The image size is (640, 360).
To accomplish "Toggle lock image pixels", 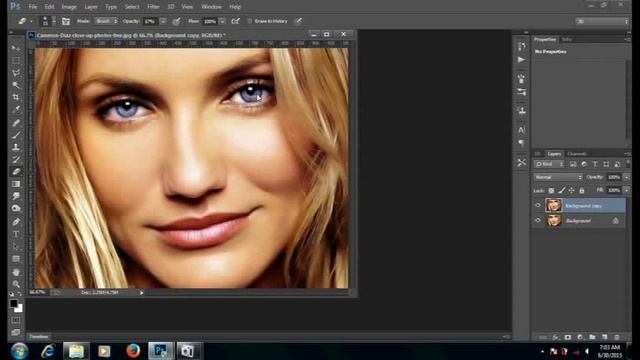I will (x=562, y=191).
